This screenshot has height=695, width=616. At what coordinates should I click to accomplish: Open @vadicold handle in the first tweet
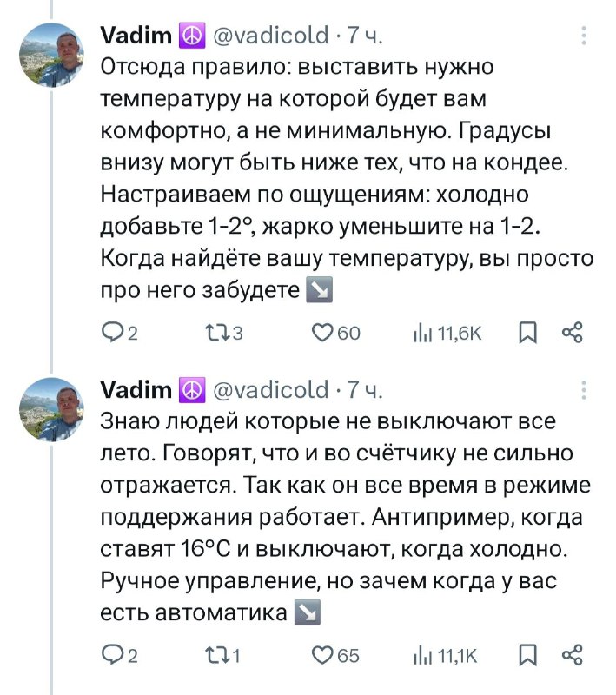pos(268,36)
